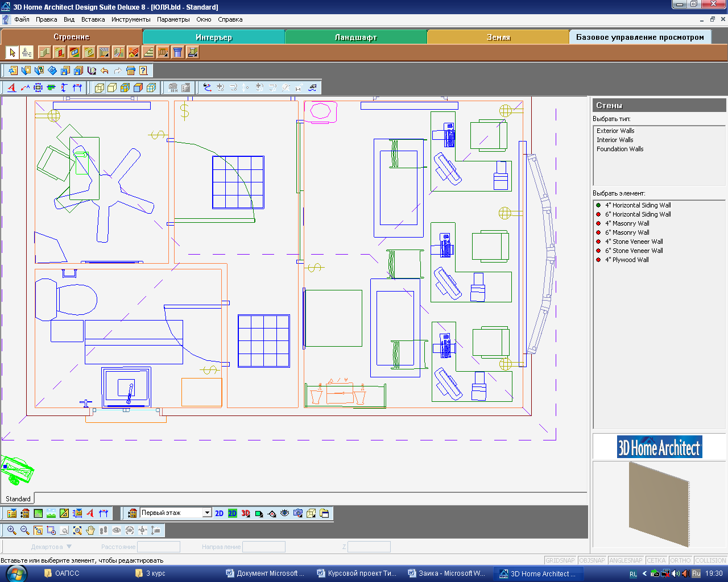Choose the Stairs tool in building toolbar
This screenshot has width=728, height=582.
coord(148,53)
